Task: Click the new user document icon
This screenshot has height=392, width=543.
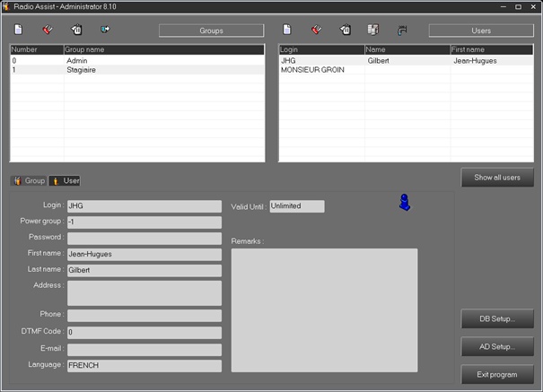Action: (x=287, y=30)
